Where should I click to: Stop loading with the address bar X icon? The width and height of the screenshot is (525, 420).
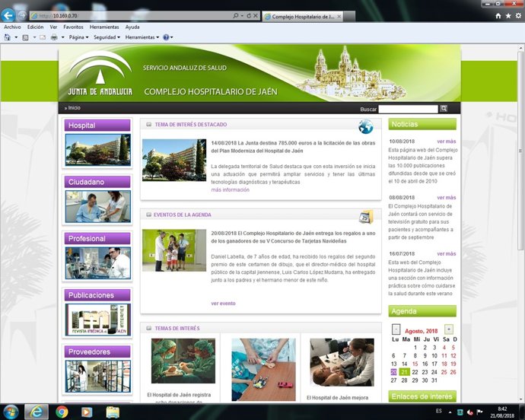[x=256, y=16]
